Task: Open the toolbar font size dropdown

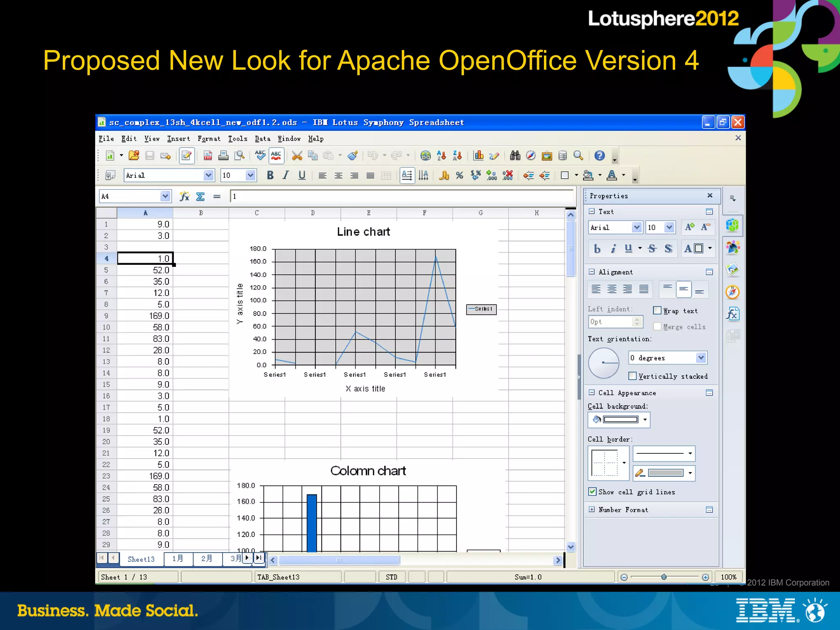Action: click(x=250, y=175)
